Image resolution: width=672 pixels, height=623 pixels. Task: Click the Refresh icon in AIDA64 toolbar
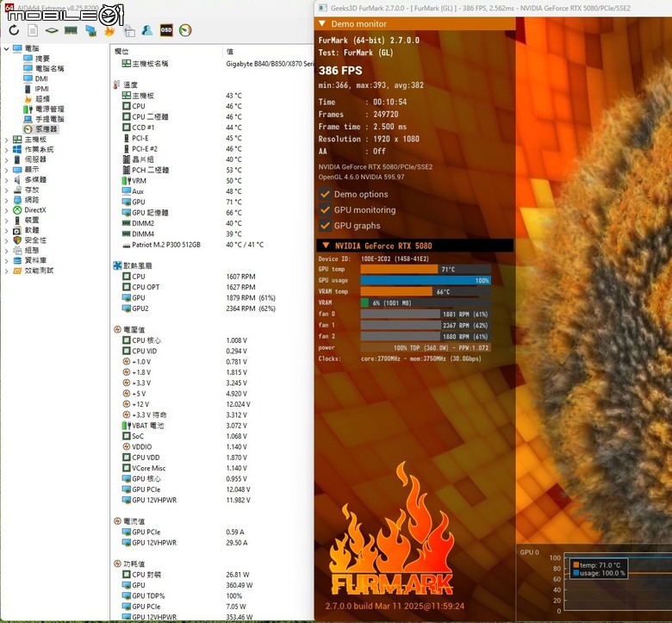[14, 30]
